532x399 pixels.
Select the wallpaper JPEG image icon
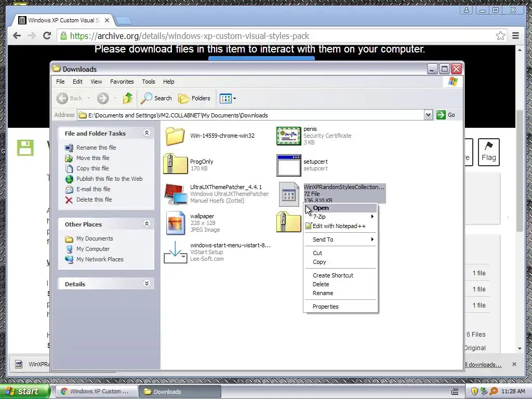[x=176, y=223]
